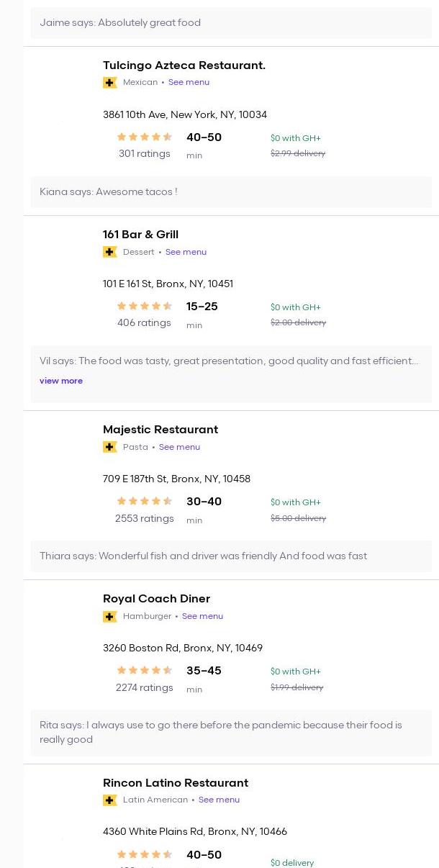The image size is (439, 868).
Task: Open See menu for Tulcingo Azteca Restaurant
Action: click(x=189, y=83)
